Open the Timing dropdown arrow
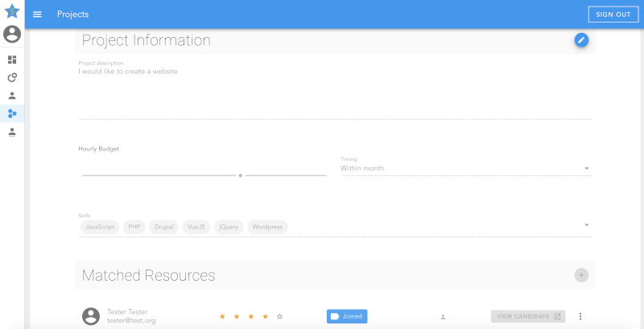Screen dimensions: 644x329 587,168
